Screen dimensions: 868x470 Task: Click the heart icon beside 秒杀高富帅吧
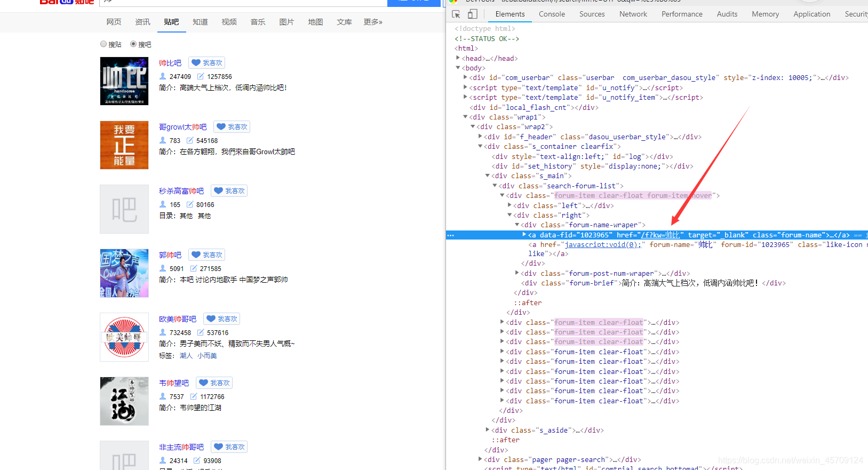218,191
